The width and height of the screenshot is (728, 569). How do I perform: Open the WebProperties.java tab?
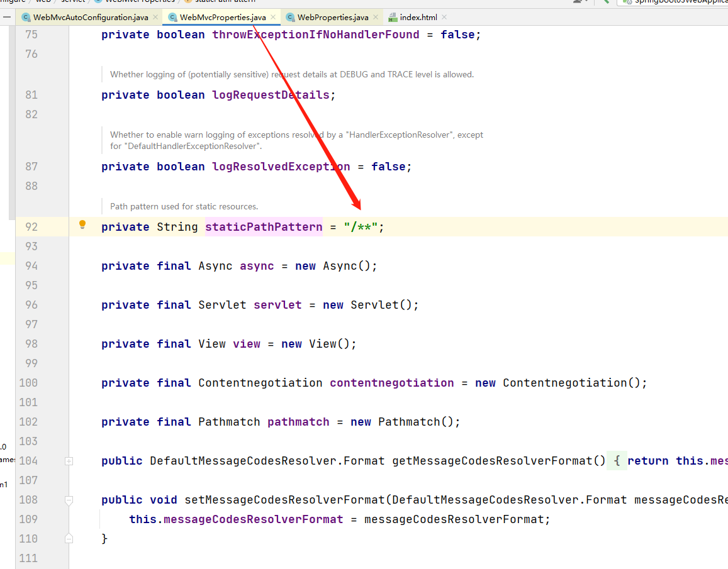coord(333,17)
